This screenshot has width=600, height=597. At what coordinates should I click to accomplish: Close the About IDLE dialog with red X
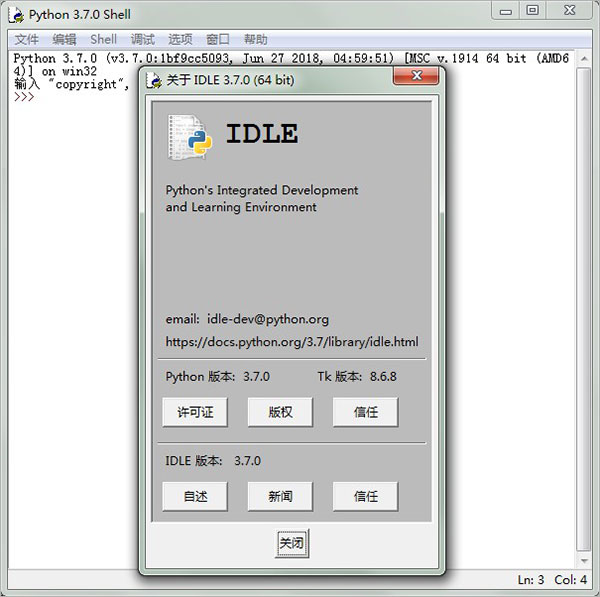point(416,75)
